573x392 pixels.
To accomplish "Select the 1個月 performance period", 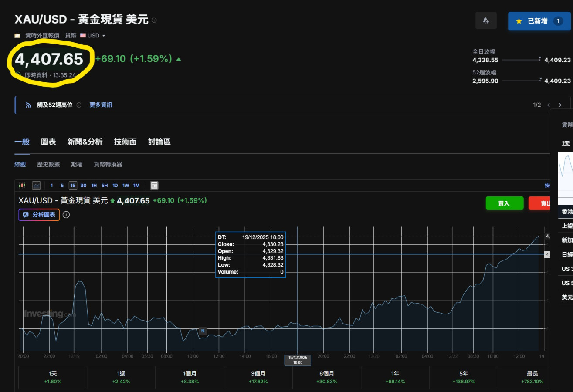I will 190,377.
